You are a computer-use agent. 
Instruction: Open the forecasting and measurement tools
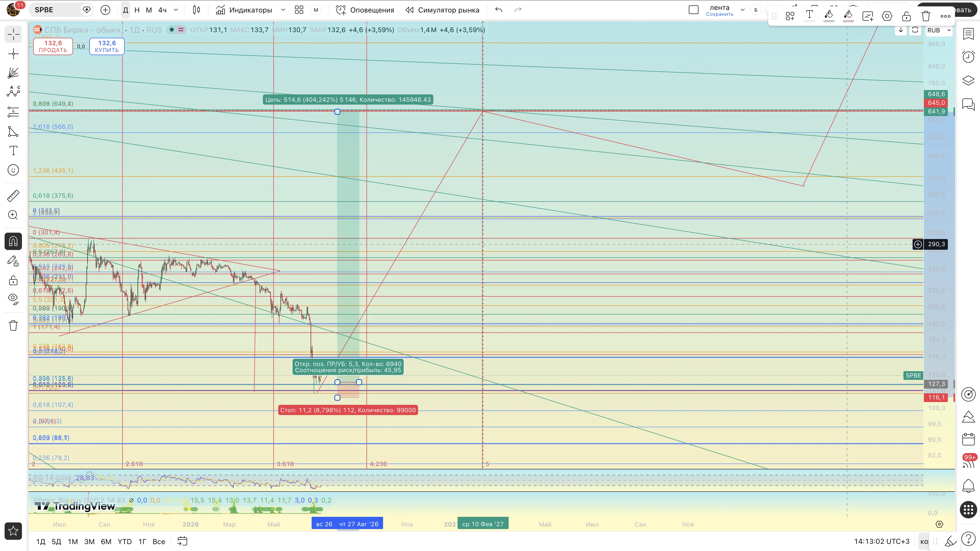point(13,112)
